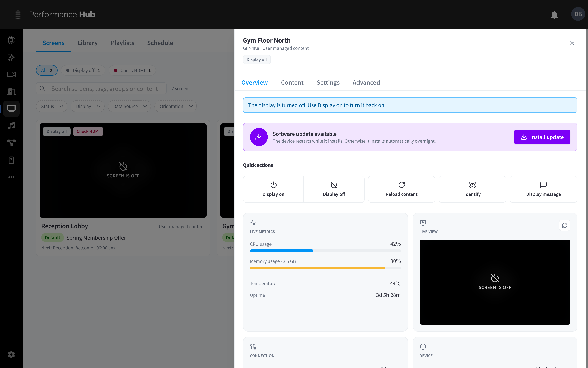Click Display message quick action
588x368 pixels.
543,189
